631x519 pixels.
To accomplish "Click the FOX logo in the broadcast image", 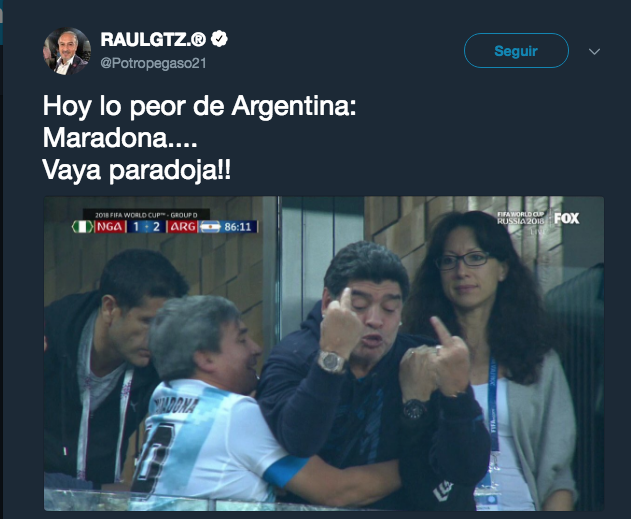I will pyautogui.click(x=567, y=218).
